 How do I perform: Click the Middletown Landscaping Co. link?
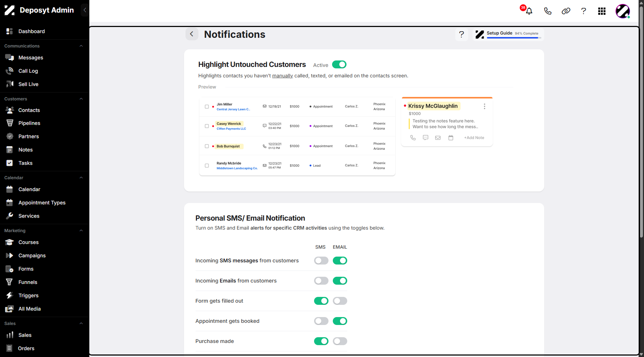[x=237, y=168]
